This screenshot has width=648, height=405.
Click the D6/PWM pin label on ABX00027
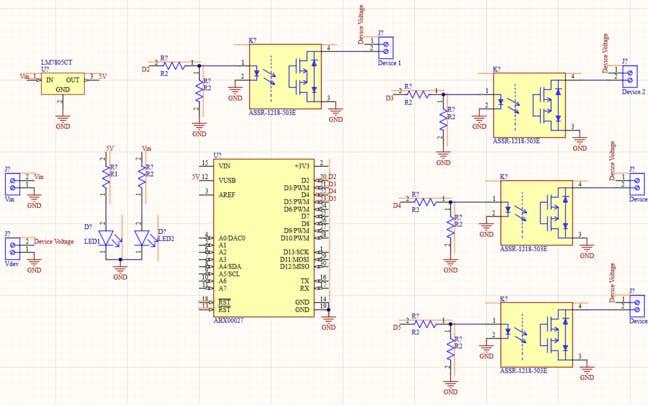[296, 209]
